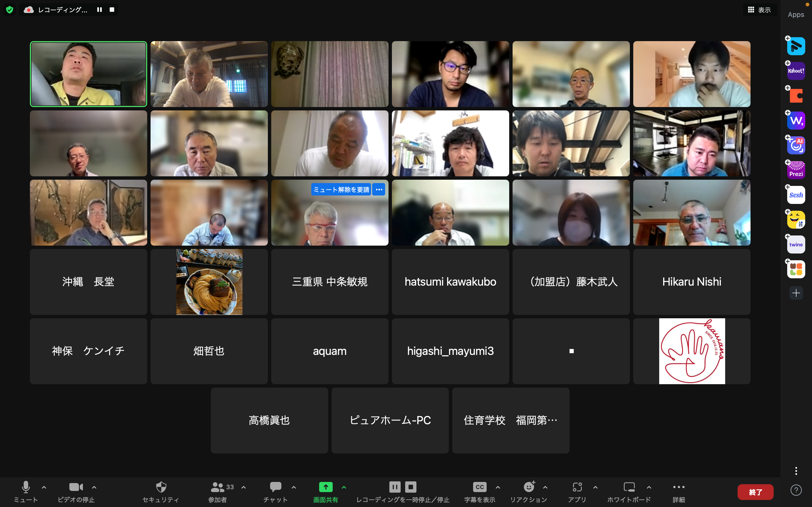Expand screen share options green arrow
Screen dimensions: 812x507
point(344,487)
